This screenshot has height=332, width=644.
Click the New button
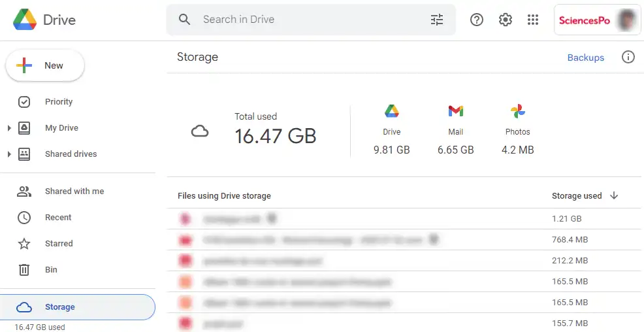point(45,66)
